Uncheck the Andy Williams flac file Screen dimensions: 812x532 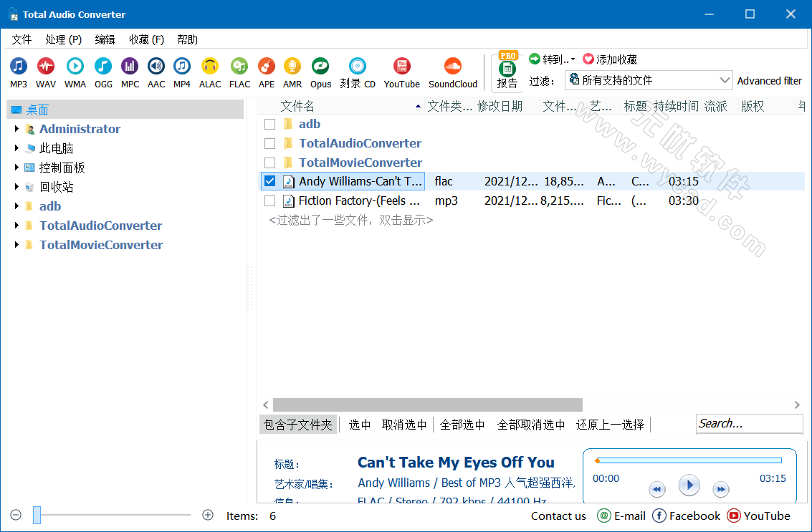(269, 180)
